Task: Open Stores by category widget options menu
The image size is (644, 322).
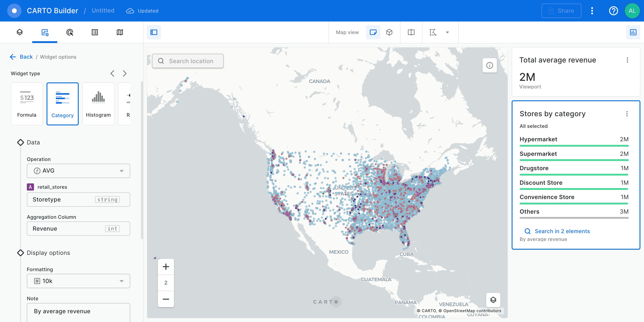Action: pyautogui.click(x=627, y=114)
